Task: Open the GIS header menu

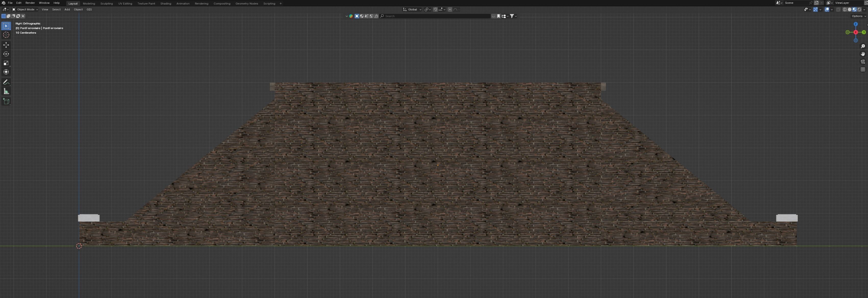Action: coord(89,9)
